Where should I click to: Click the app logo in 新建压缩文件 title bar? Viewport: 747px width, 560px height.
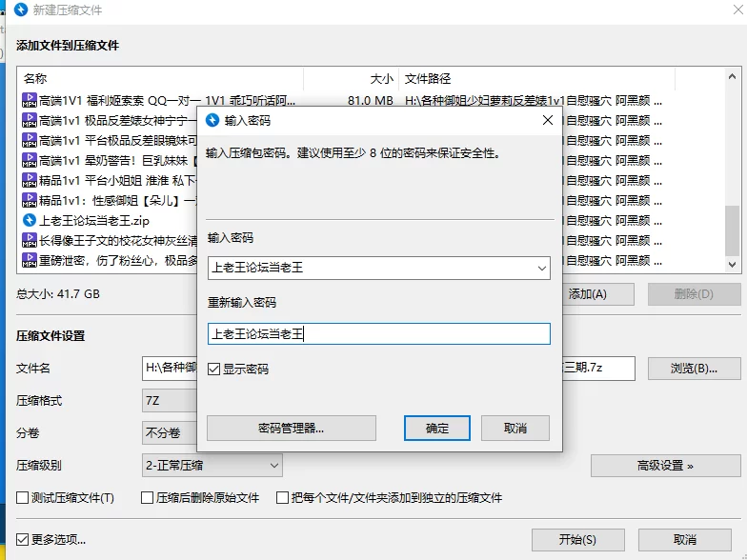tap(21, 10)
